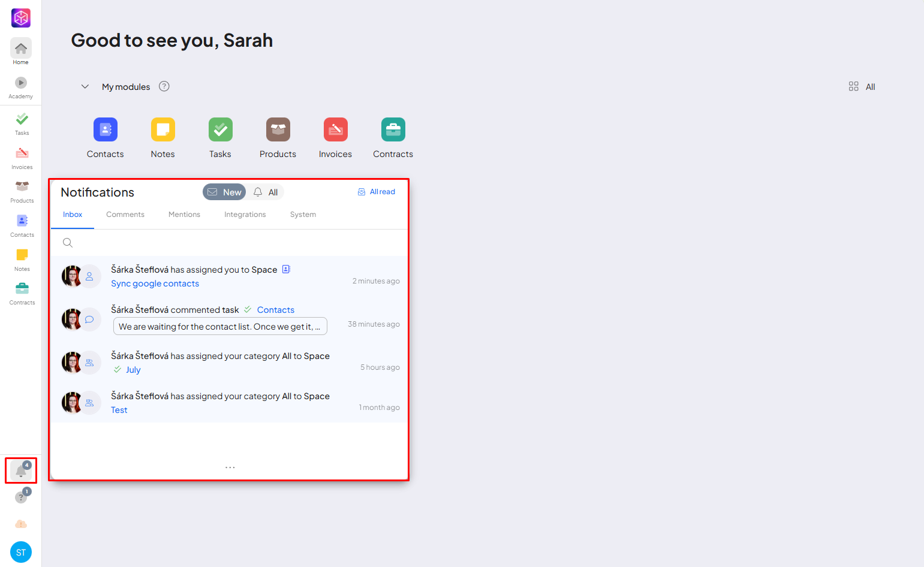Mark all notifications as read
Viewport: 924px width, 567px height.
coord(377,192)
